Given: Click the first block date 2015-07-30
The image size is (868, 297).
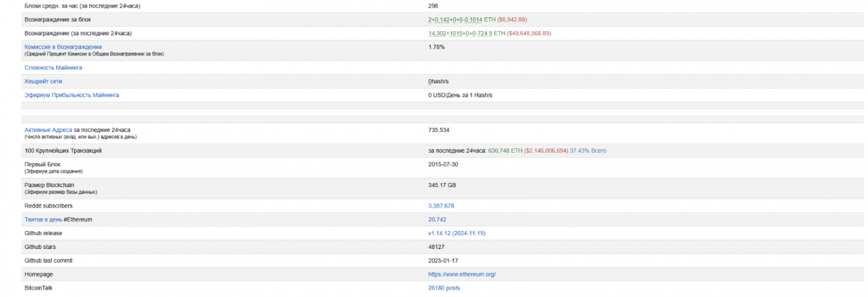Looking at the screenshot, I should point(443,164).
